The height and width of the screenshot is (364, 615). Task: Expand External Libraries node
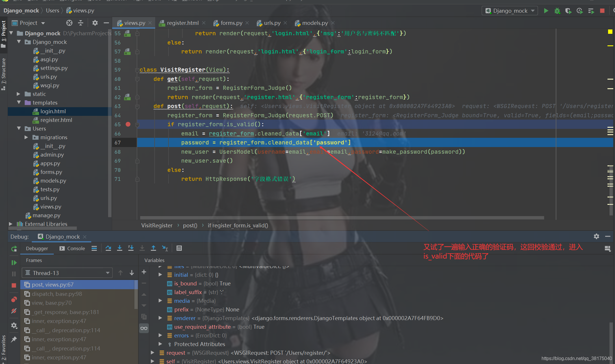[11, 224]
